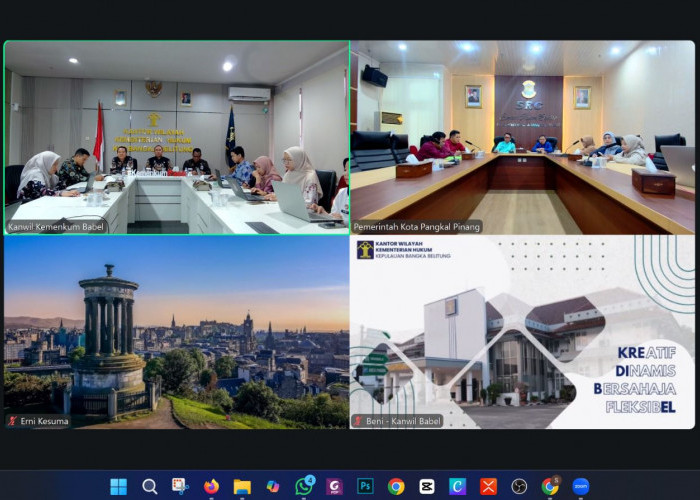
Task: Open the Snipping Tool in the taskbar
Action: 180,486
